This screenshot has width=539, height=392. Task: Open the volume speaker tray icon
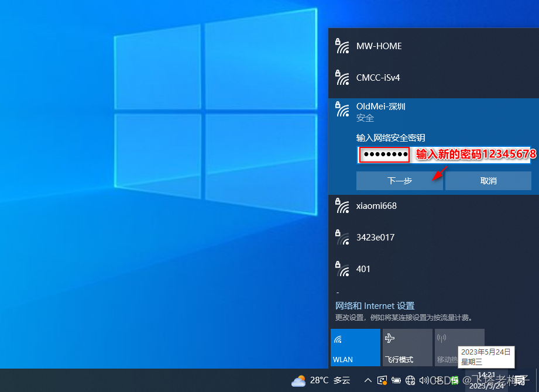pyautogui.click(x=424, y=380)
